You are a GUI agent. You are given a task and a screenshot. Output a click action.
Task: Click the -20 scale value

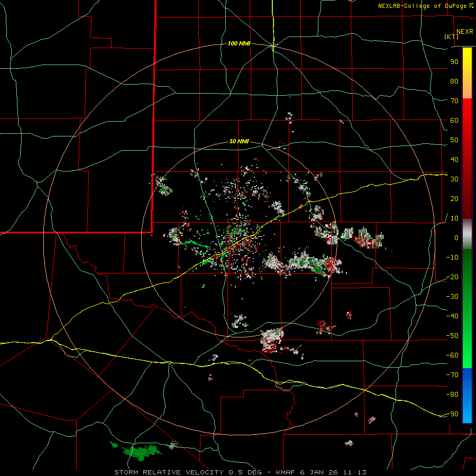(452, 277)
